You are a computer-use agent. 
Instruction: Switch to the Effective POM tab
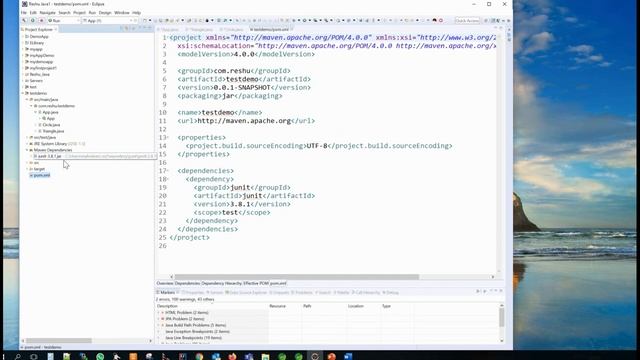click(x=256, y=283)
